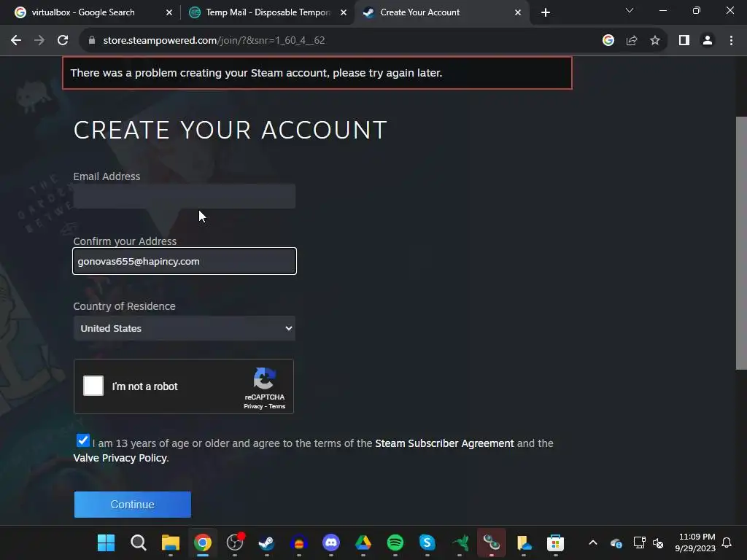Close the Create Your Account tab

coord(518,12)
